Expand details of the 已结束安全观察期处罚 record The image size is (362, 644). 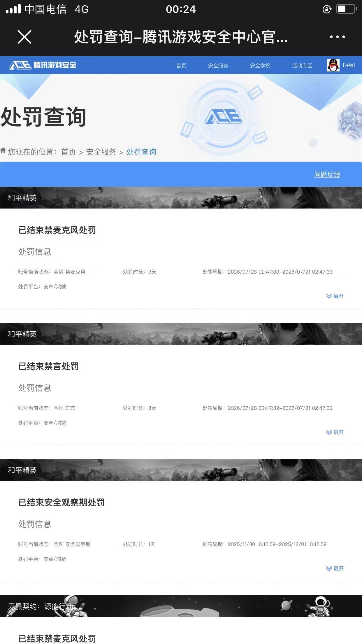tap(335, 568)
